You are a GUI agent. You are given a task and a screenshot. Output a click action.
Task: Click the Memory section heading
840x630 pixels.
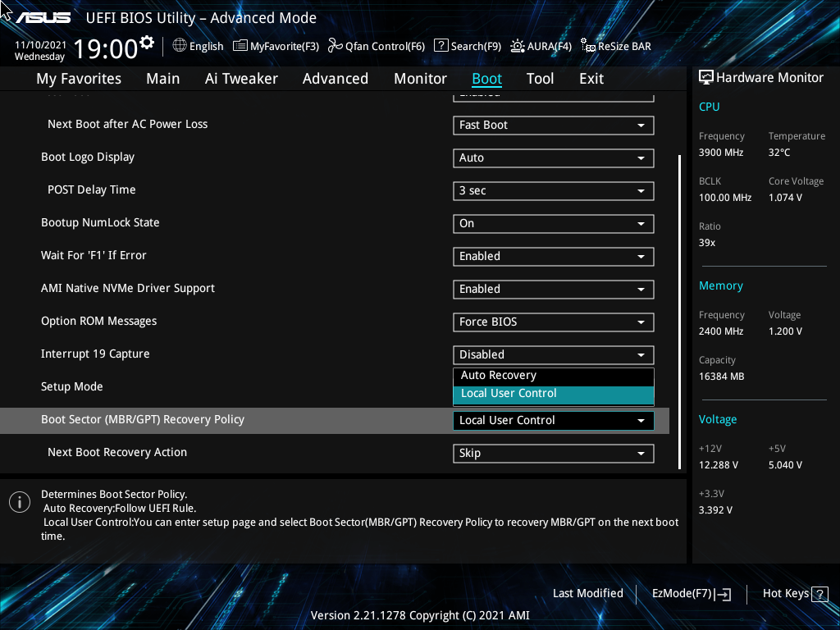coord(720,286)
